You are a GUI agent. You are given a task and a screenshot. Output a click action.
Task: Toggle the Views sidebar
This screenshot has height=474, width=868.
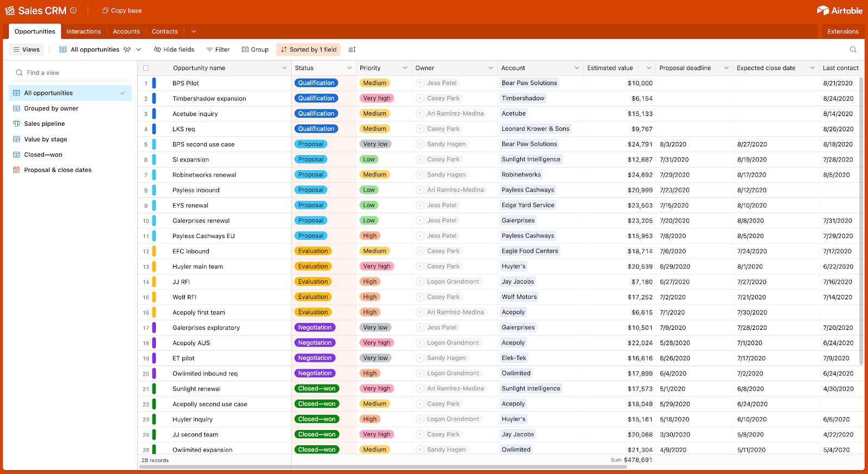(x=27, y=49)
